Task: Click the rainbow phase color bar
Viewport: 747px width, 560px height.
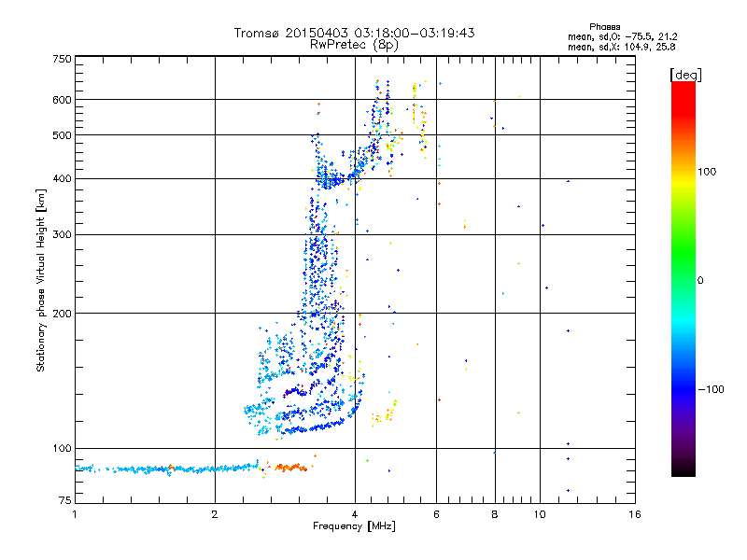Action: coord(684,278)
